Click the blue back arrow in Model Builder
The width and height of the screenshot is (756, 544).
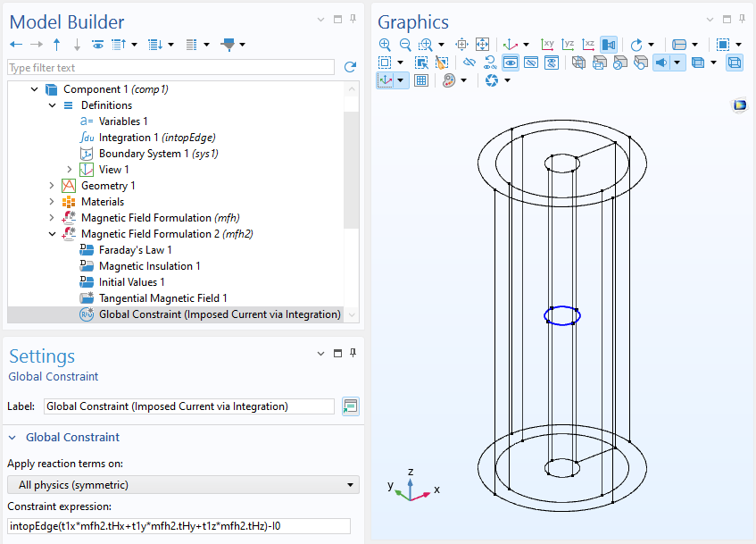click(x=16, y=44)
